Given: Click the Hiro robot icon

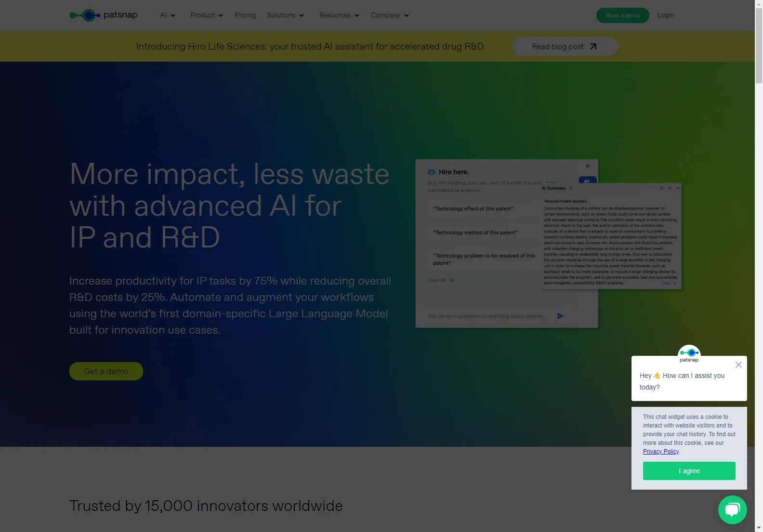Looking at the screenshot, I should pyautogui.click(x=432, y=172).
